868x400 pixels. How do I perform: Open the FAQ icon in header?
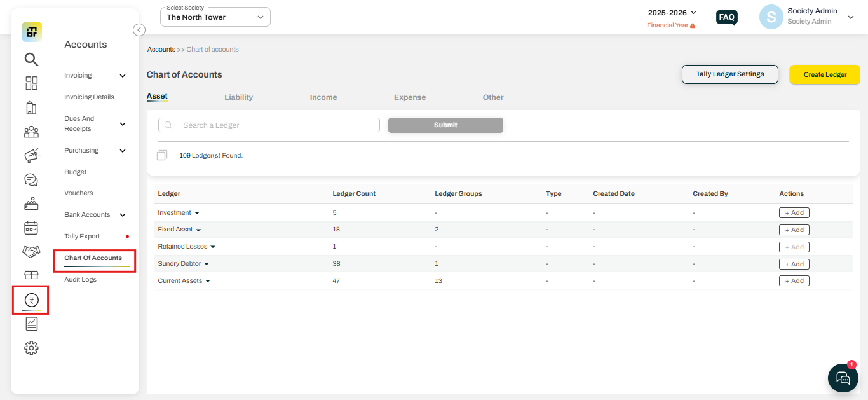pyautogui.click(x=727, y=17)
